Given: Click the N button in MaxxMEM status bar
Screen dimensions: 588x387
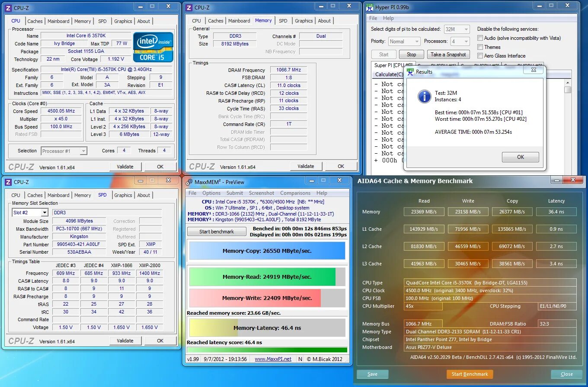Looking at the screenshot, I should [300, 359].
